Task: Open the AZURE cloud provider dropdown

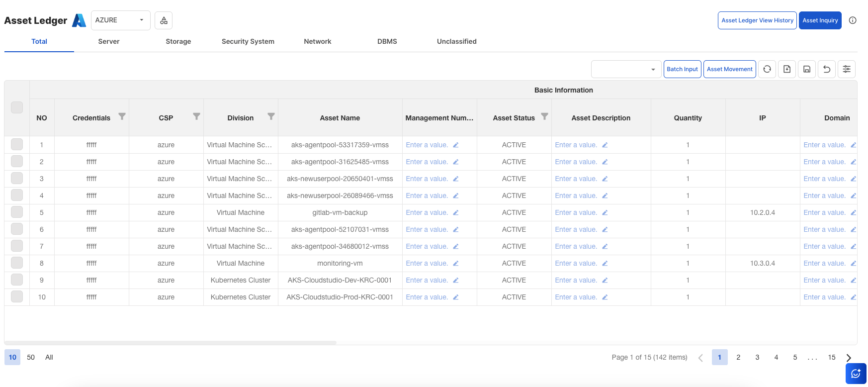Action: coord(120,20)
